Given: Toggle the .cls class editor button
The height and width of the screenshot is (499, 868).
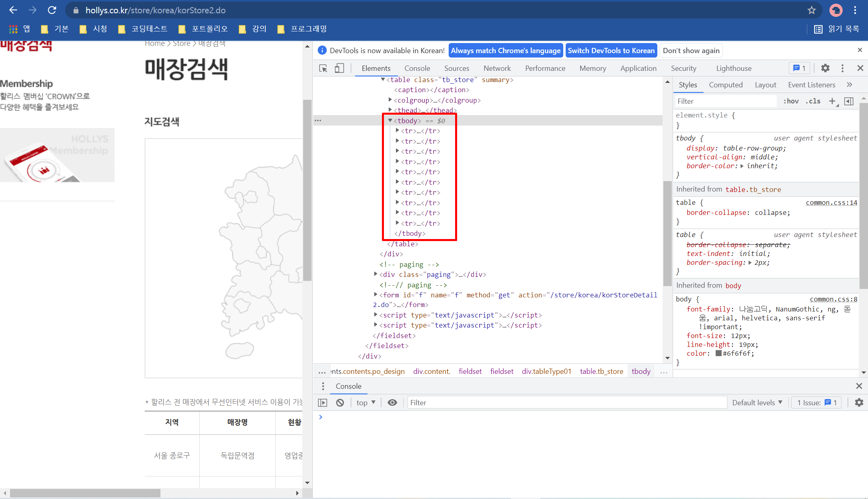Looking at the screenshot, I should pyautogui.click(x=813, y=101).
